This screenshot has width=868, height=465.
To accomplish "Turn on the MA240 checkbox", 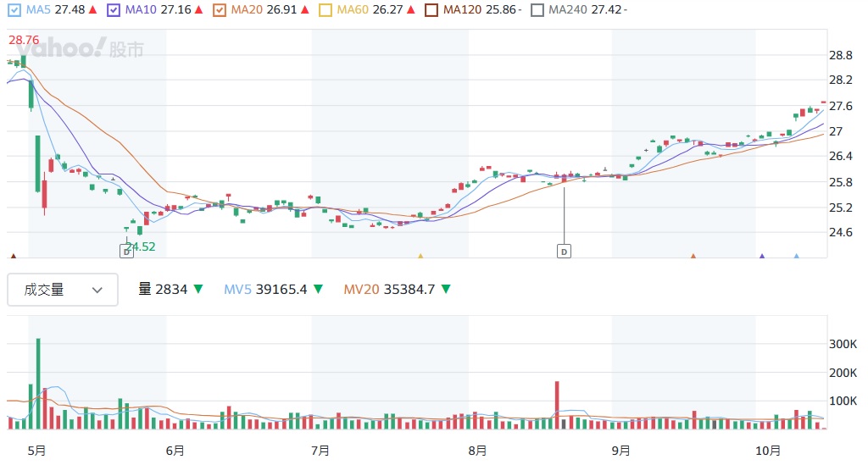I will (537, 10).
